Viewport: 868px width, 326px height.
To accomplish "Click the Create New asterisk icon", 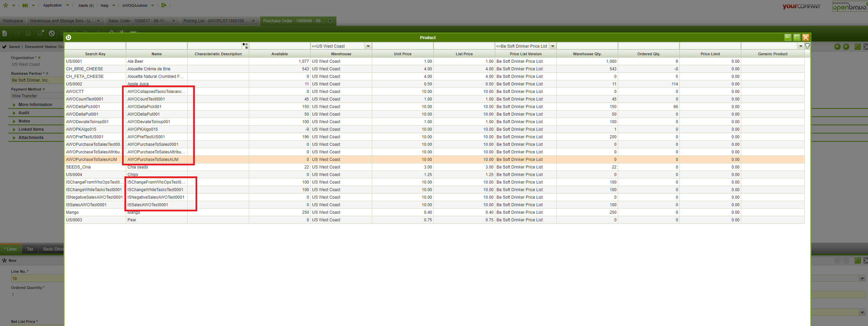I will coord(5,5).
